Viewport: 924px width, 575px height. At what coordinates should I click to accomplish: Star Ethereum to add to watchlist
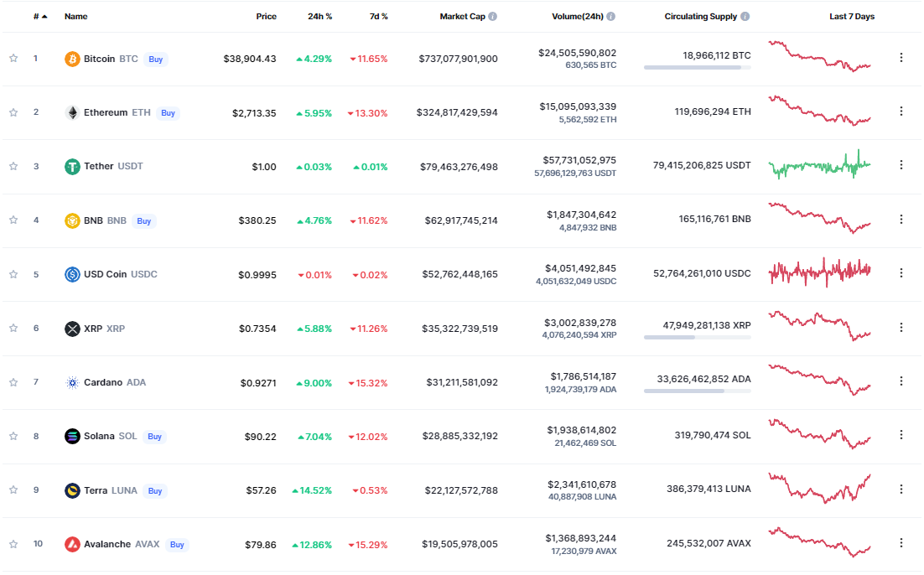(13, 112)
